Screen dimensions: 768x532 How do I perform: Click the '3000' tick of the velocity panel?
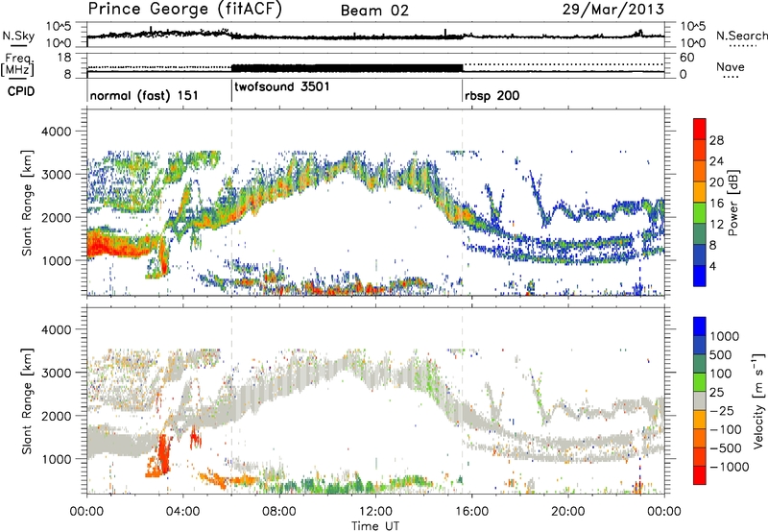pyautogui.click(x=56, y=373)
